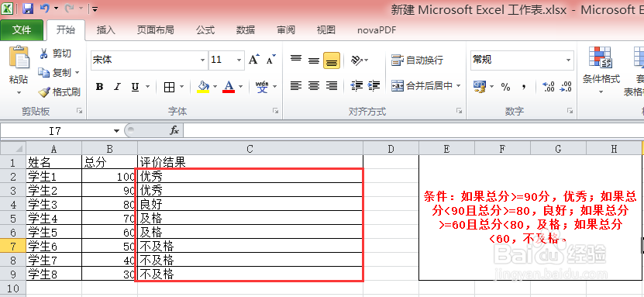Click the increase font size icon
This screenshot has height=297, width=644.
pos(254,60)
